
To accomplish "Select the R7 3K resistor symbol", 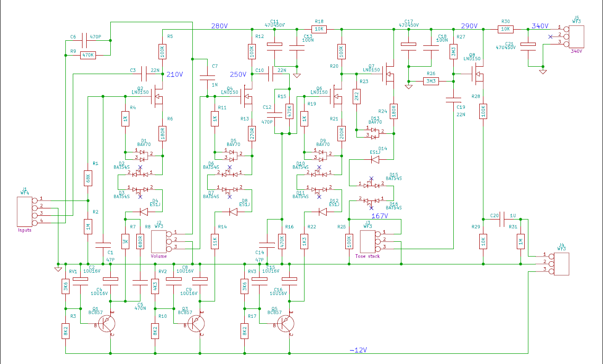I will click(125, 241).
